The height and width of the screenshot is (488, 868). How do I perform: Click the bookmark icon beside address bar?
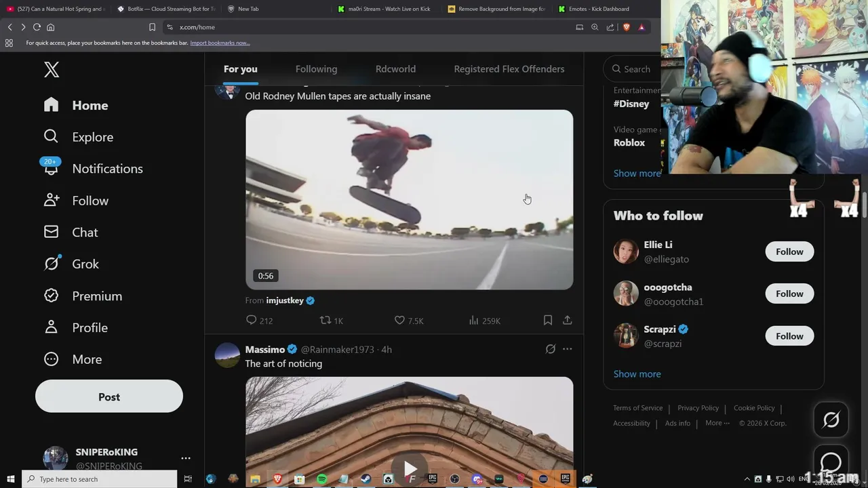coord(152,27)
